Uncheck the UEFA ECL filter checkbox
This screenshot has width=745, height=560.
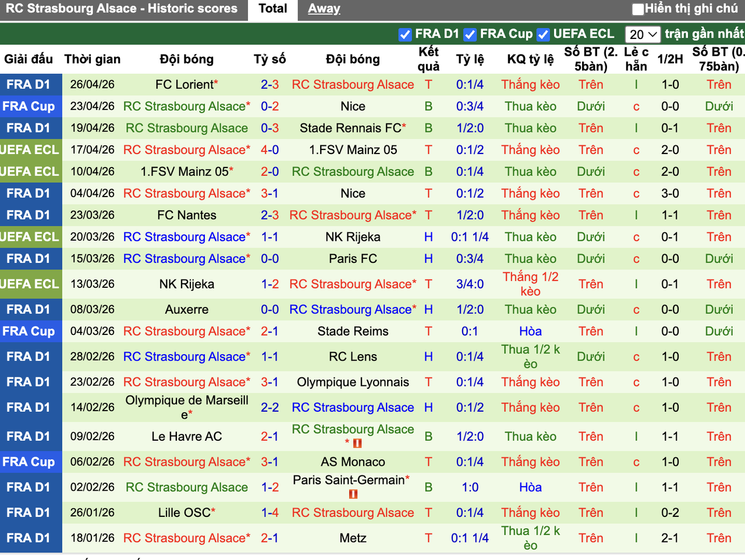[543, 35]
